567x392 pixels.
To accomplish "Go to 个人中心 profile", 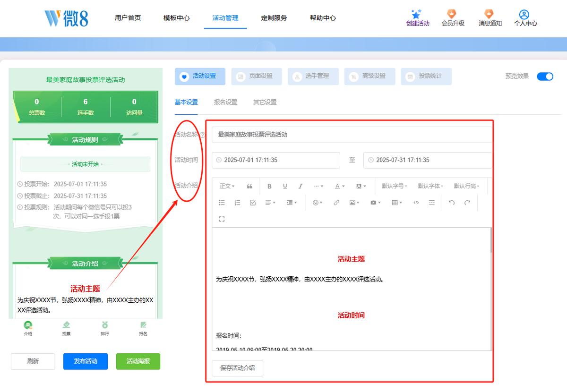I will (525, 18).
